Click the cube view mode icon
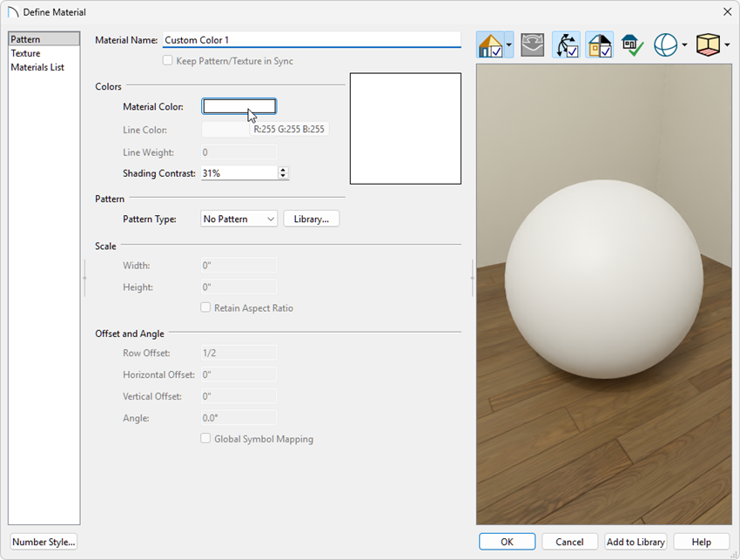740x560 pixels. click(705, 44)
